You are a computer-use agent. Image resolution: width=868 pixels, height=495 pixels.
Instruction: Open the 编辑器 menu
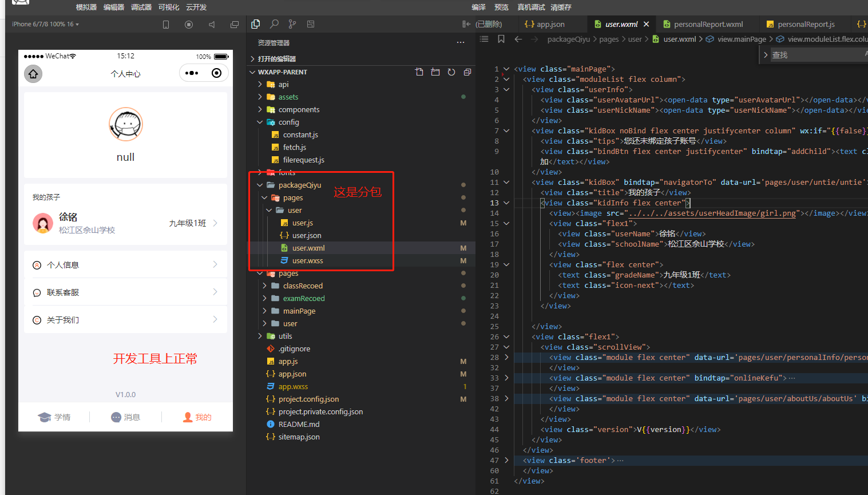pos(114,7)
